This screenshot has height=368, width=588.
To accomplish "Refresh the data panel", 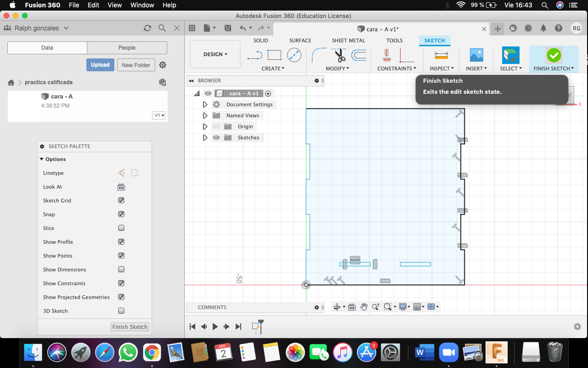I will tap(147, 28).
